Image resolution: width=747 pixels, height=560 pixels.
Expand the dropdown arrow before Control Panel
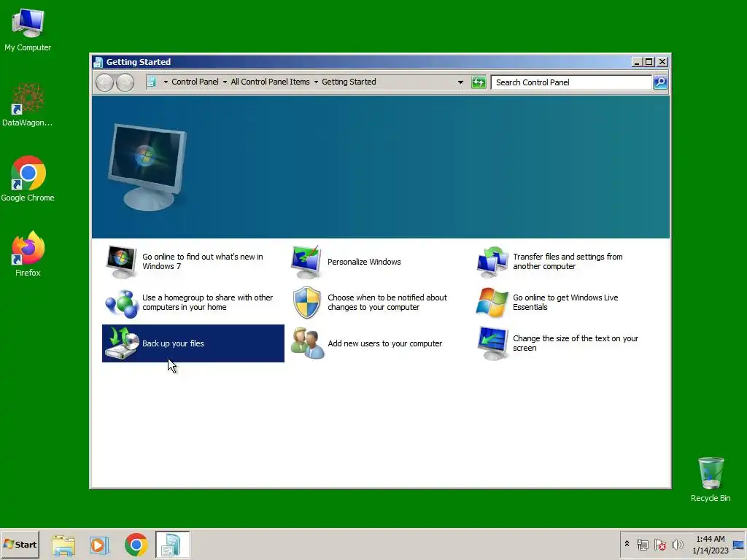click(x=166, y=82)
